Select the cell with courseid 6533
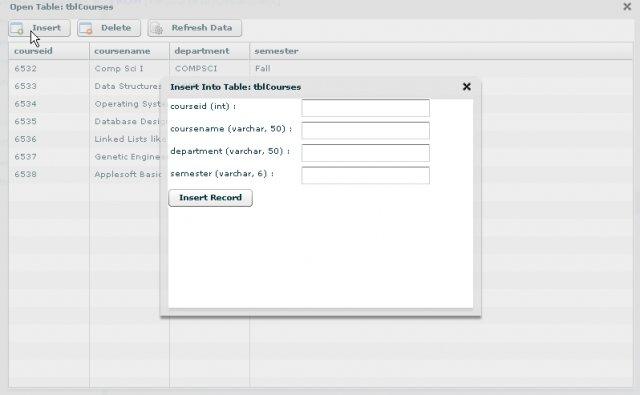The image size is (640, 395). [49, 86]
